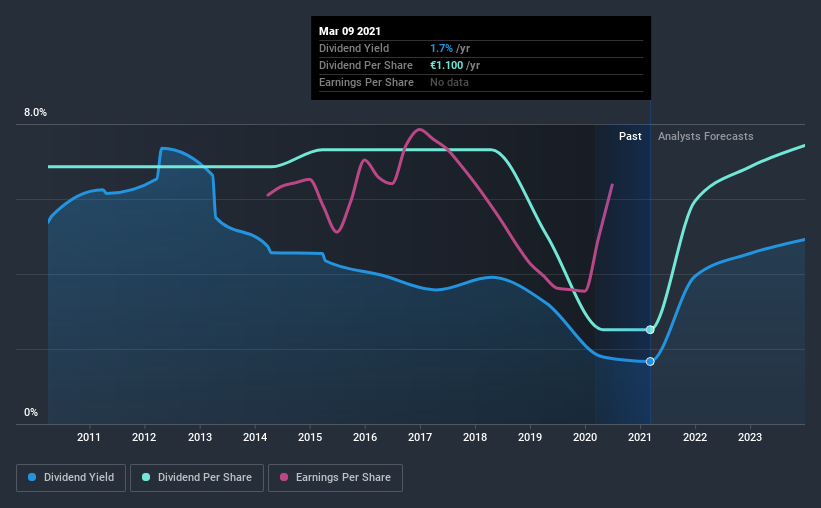821x508 pixels.
Task: Click the 2013 x-axis year label
Action: point(200,437)
